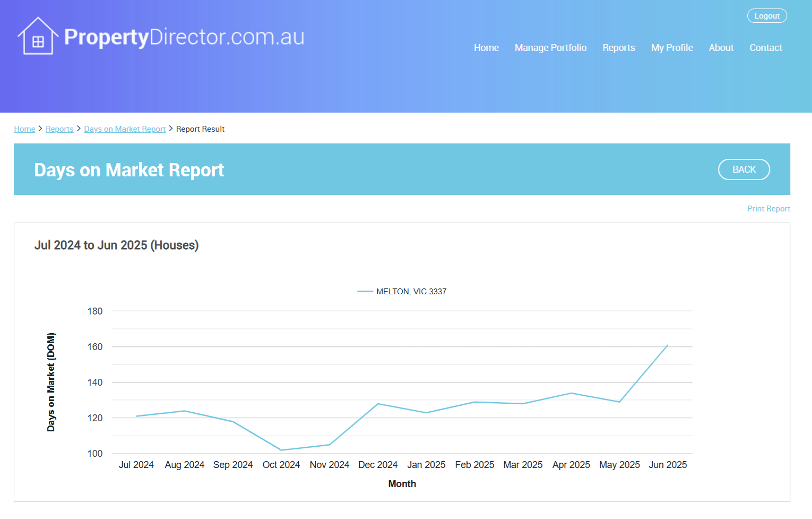
Task: Click the Jan 2025 axis label
Action: 426,465
